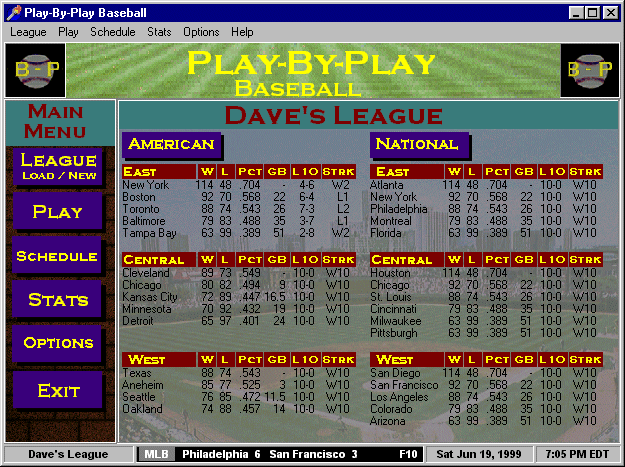Select Pittsburgh in the standings
625x467 pixels.
pos(394,334)
